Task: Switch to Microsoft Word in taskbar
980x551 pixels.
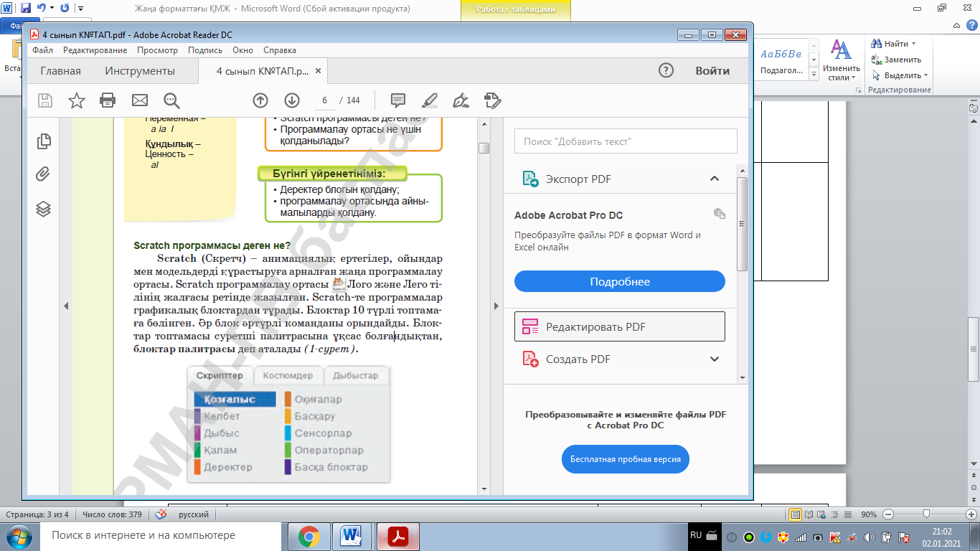Action: coord(353,536)
